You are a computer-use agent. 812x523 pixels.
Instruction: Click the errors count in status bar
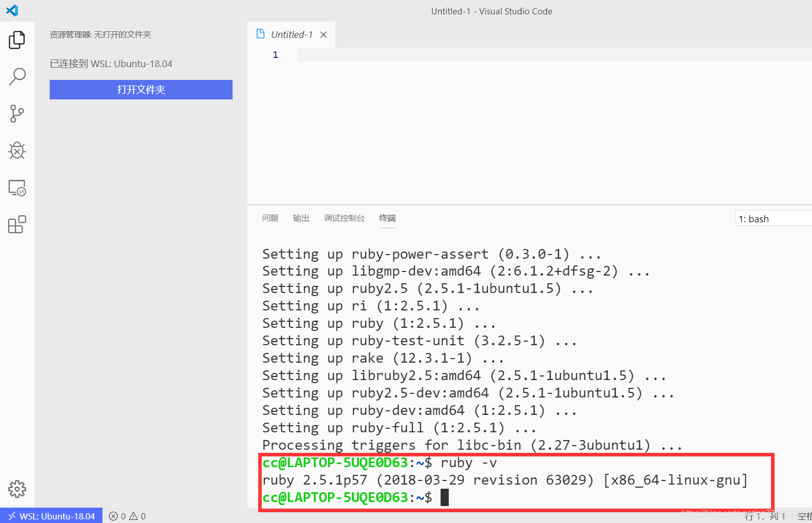(x=117, y=516)
